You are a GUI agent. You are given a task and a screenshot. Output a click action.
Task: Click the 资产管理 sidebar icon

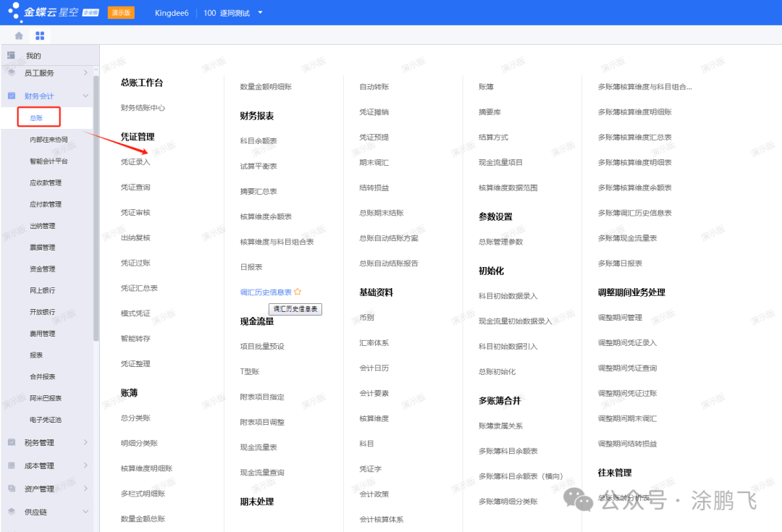pyautogui.click(x=12, y=489)
